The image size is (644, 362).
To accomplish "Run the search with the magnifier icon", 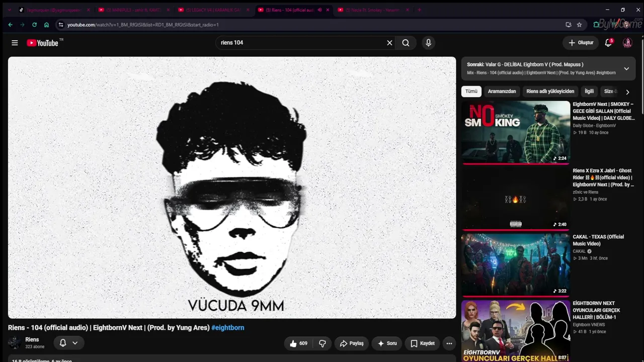I will pyautogui.click(x=406, y=43).
